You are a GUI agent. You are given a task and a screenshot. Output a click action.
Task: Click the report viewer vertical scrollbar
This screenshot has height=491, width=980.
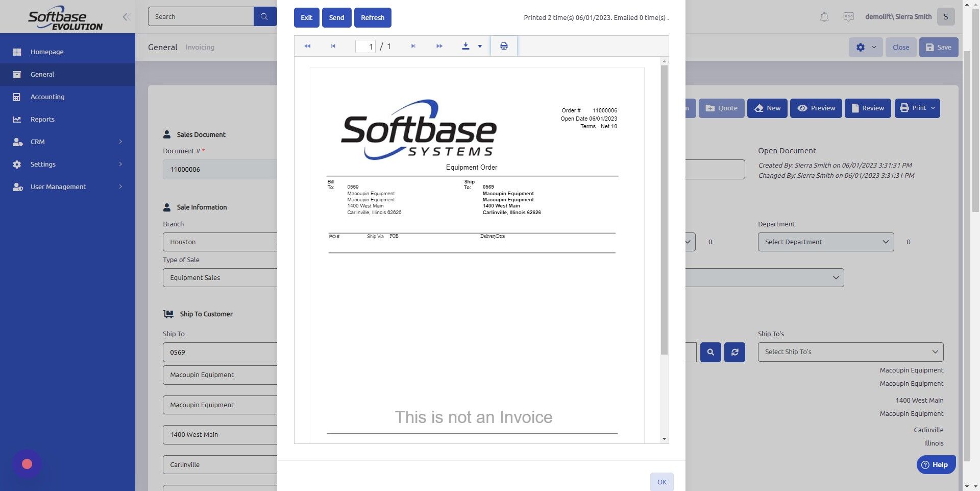coord(664,209)
